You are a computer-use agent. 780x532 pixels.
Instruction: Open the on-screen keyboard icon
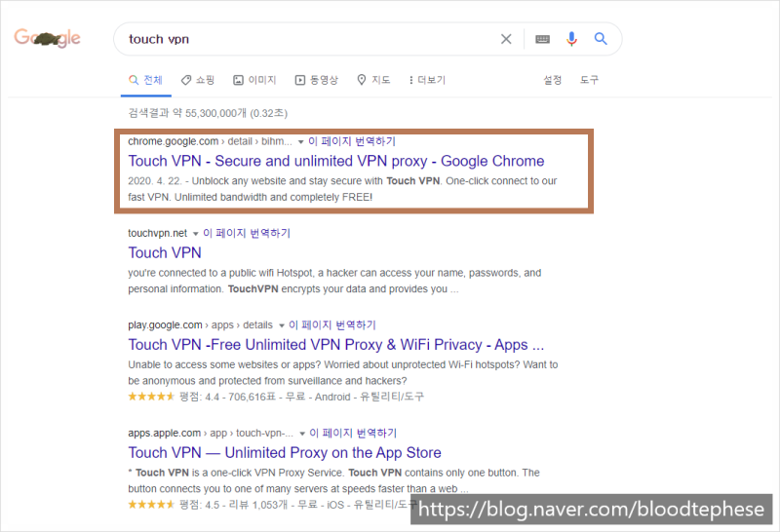point(542,39)
